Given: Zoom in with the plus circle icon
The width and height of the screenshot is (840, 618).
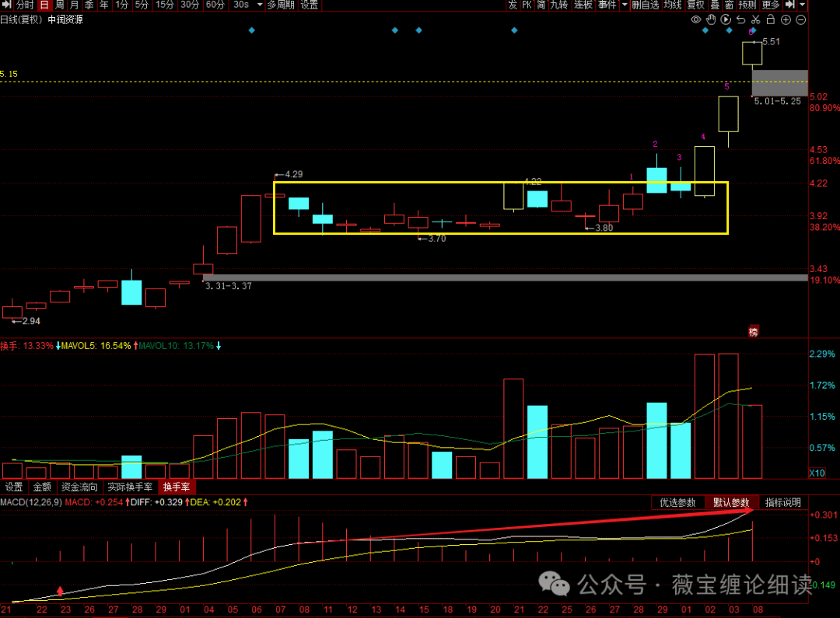Looking at the screenshot, I should pos(786,19).
